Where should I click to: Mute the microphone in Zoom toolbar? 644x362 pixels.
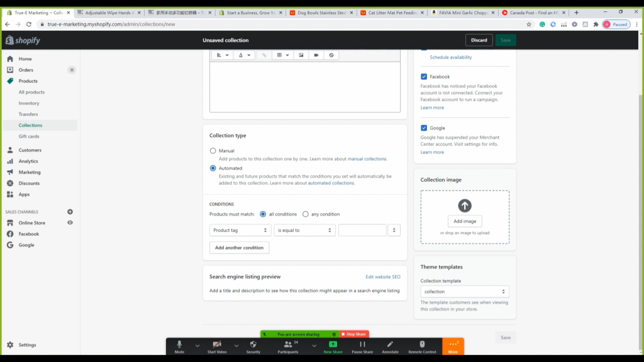179,346
